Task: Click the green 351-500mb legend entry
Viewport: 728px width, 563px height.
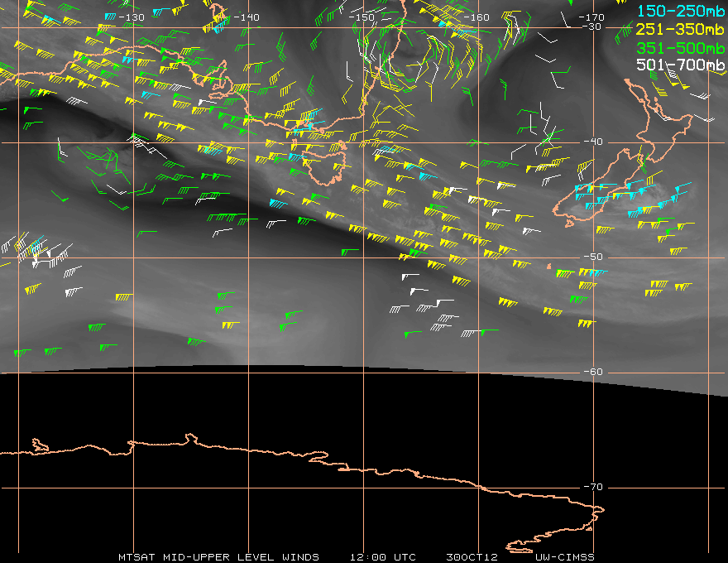Action: pos(680,48)
